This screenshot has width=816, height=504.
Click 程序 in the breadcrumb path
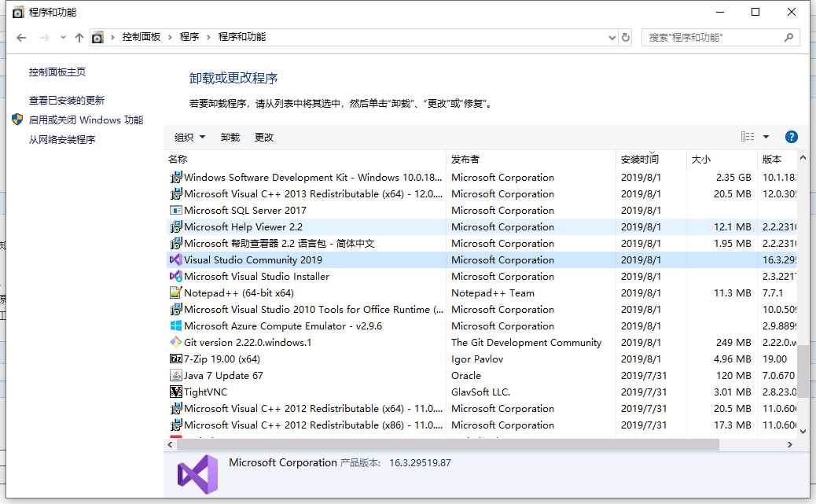point(189,37)
